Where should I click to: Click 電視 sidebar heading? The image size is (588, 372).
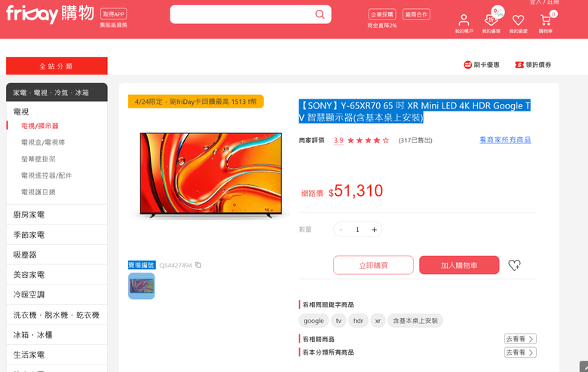click(x=21, y=111)
